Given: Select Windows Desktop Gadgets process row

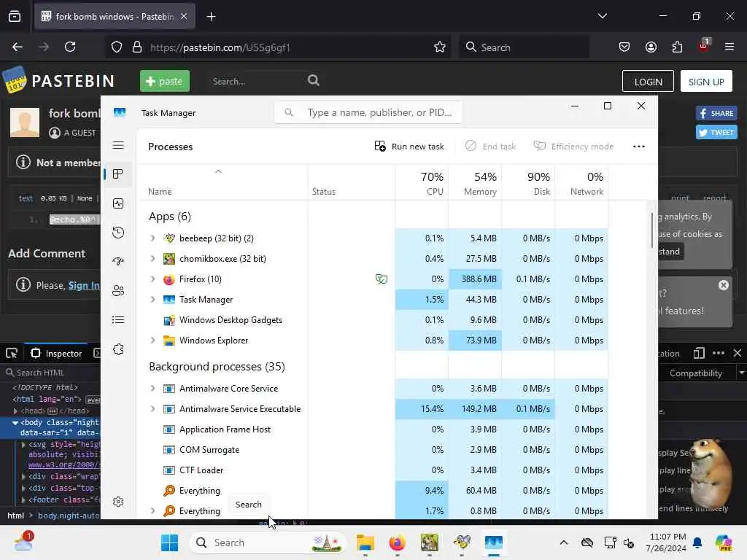Looking at the screenshot, I should (373, 320).
